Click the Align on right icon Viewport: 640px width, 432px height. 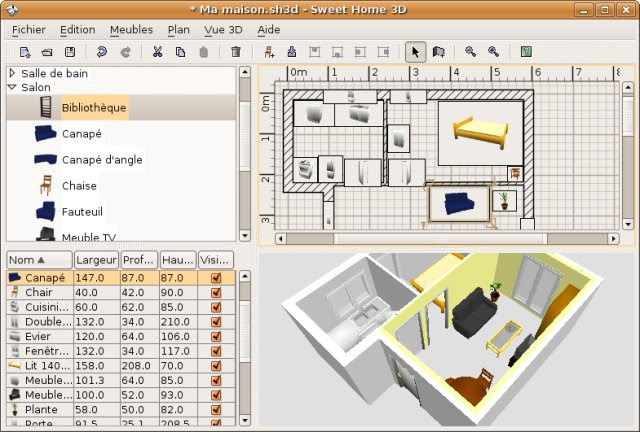(383, 52)
